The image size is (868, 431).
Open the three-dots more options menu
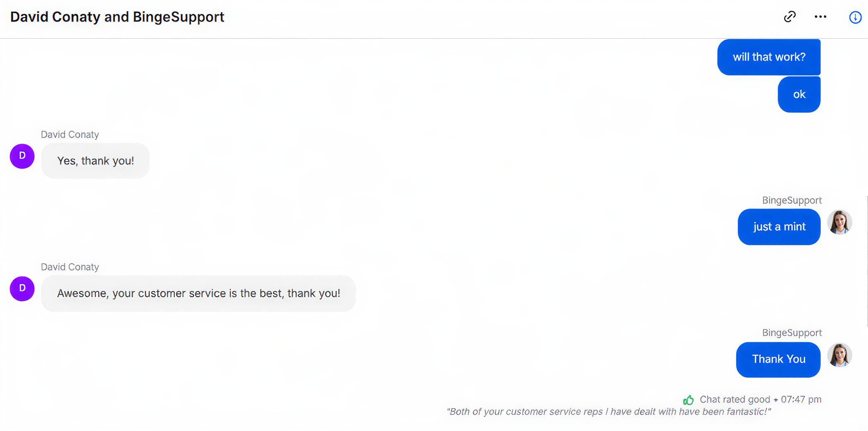click(820, 17)
